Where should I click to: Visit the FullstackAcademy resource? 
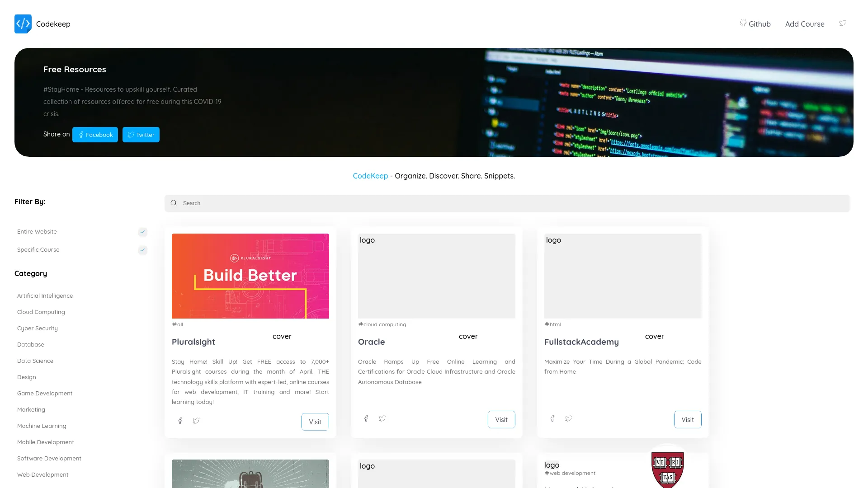tap(688, 420)
